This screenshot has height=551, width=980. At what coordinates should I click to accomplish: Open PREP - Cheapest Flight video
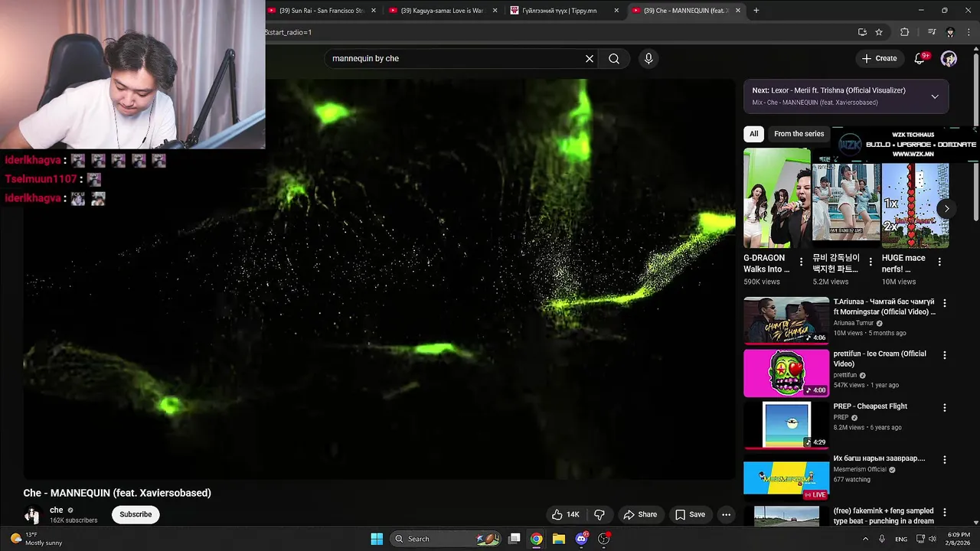[871, 406]
